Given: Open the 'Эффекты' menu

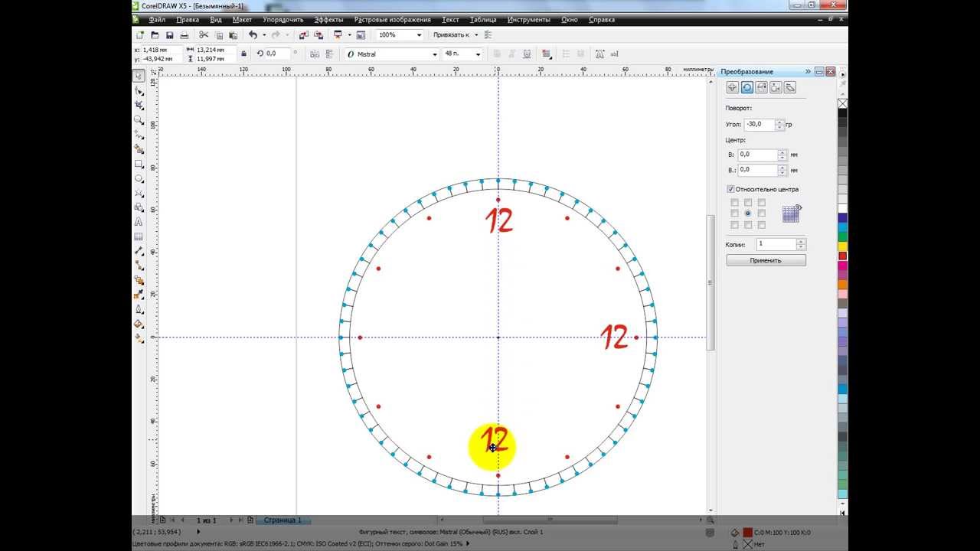Looking at the screenshot, I should (328, 20).
